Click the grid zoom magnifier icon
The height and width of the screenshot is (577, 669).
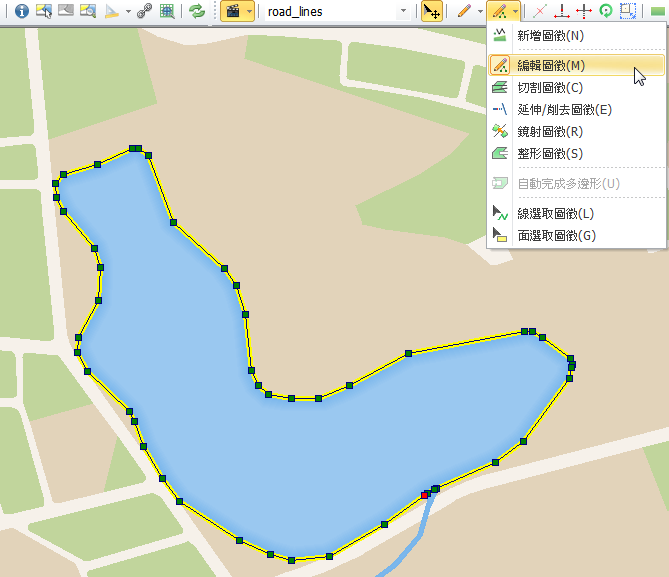[x=167, y=11]
